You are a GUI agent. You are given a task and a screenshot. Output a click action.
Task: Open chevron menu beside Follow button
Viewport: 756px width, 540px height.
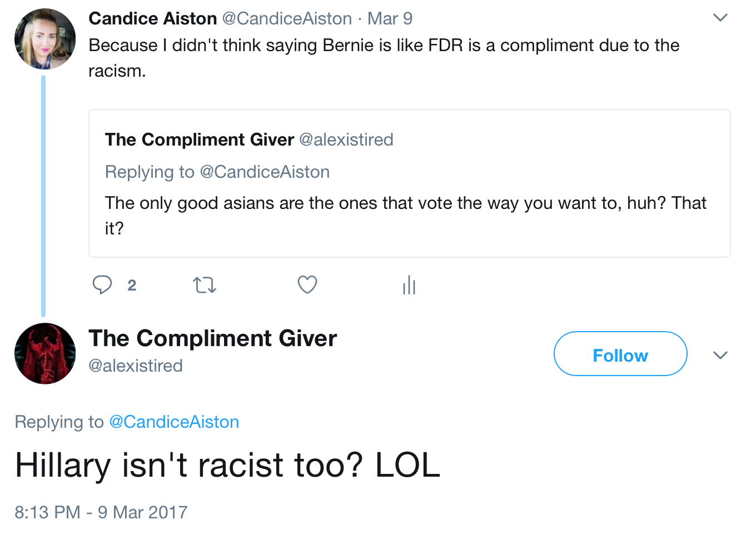(x=720, y=355)
